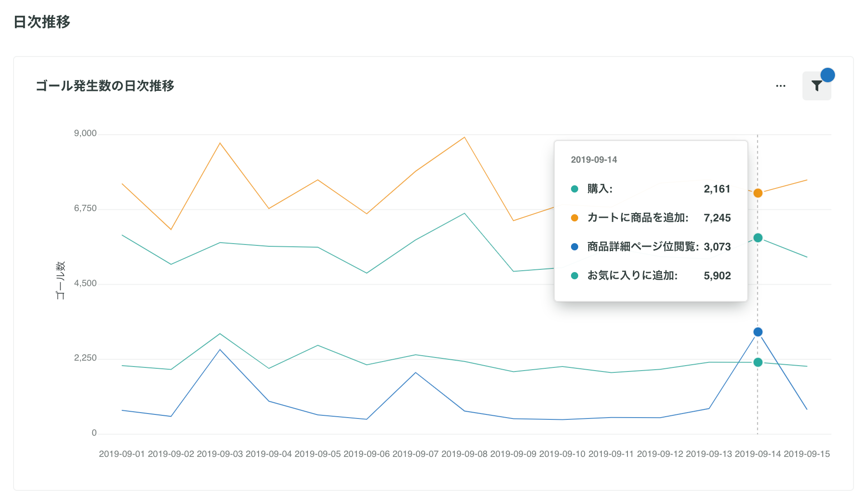Image resolution: width=868 pixels, height=503 pixels.
Task: Click the blue swatch beside 商品詳細ページ位閲覧
Action: click(x=575, y=247)
